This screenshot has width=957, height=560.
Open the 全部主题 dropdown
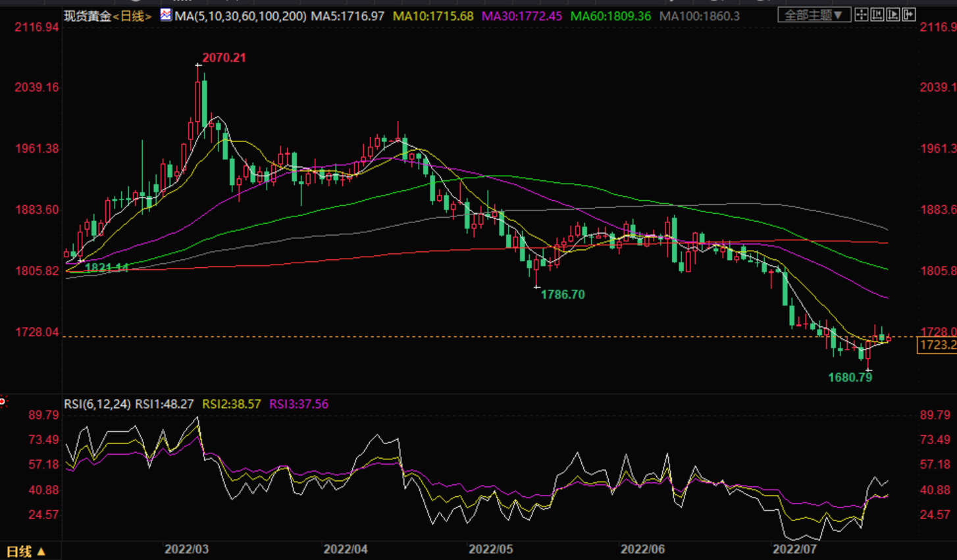814,15
